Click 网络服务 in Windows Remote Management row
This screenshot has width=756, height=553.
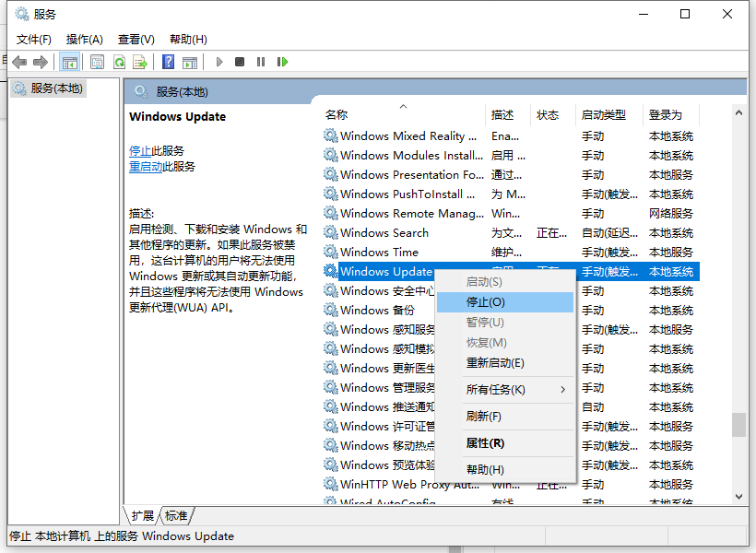[x=670, y=214]
